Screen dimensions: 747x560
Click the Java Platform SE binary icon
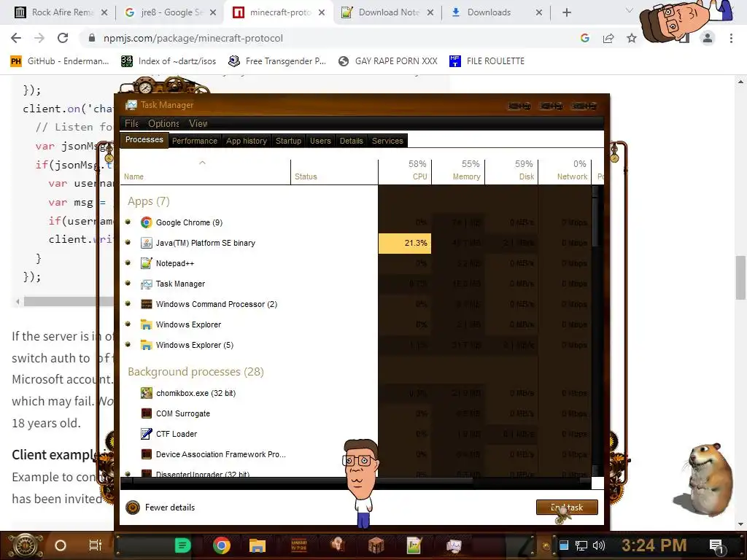tap(146, 243)
